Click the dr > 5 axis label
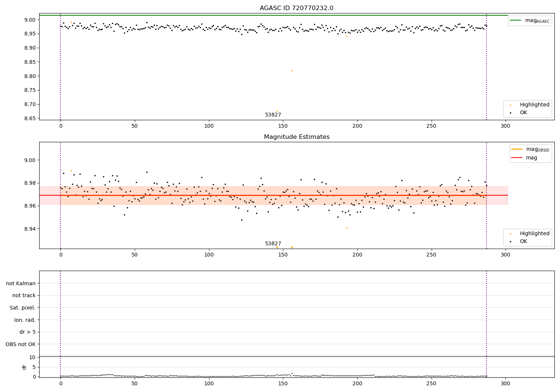The height and width of the screenshot is (392, 560). [x=28, y=332]
